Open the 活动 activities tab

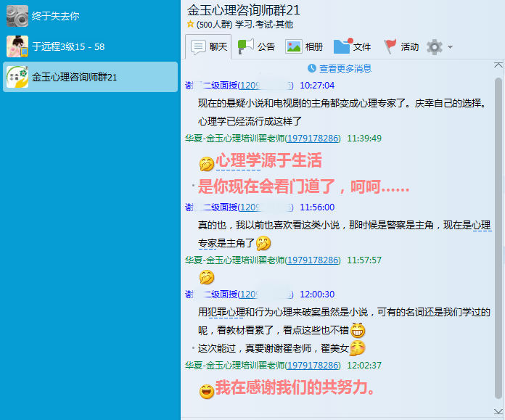click(x=401, y=46)
